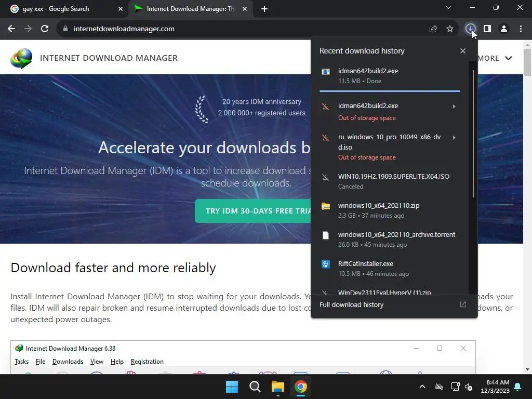Click View menu in IDM screenshot
The width and height of the screenshot is (532, 399).
click(x=97, y=362)
